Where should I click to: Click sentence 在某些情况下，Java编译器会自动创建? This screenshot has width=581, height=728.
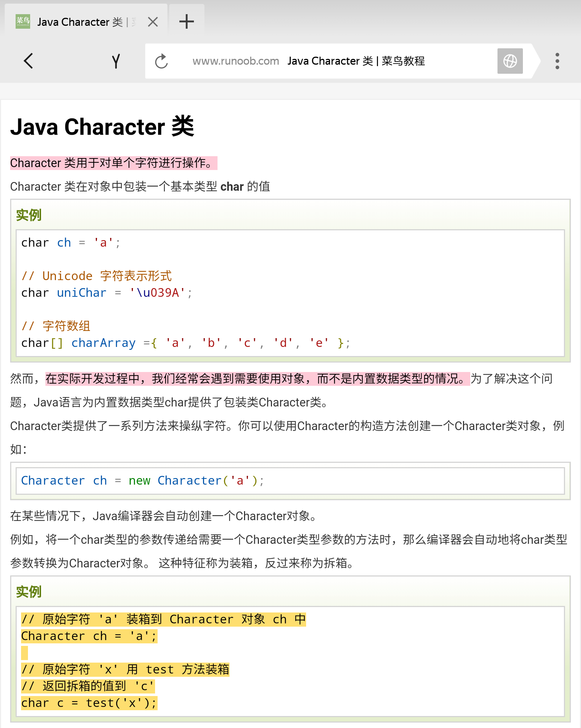point(163,516)
